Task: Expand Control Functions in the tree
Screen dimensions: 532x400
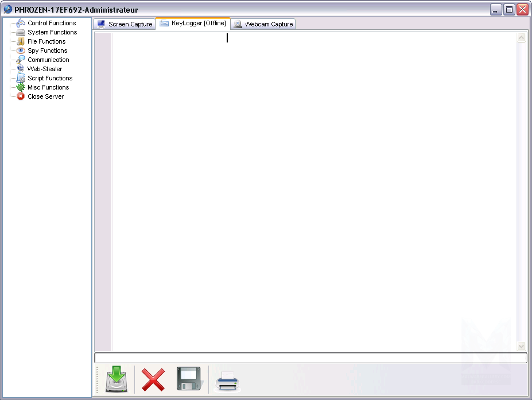Action: (x=51, y=23)
